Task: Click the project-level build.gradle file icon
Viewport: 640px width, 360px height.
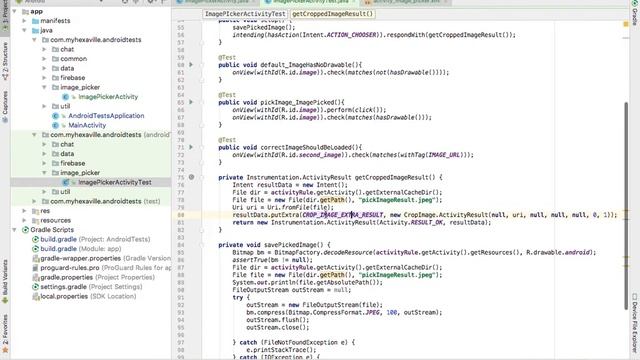Action: click(x=36, y=239)
